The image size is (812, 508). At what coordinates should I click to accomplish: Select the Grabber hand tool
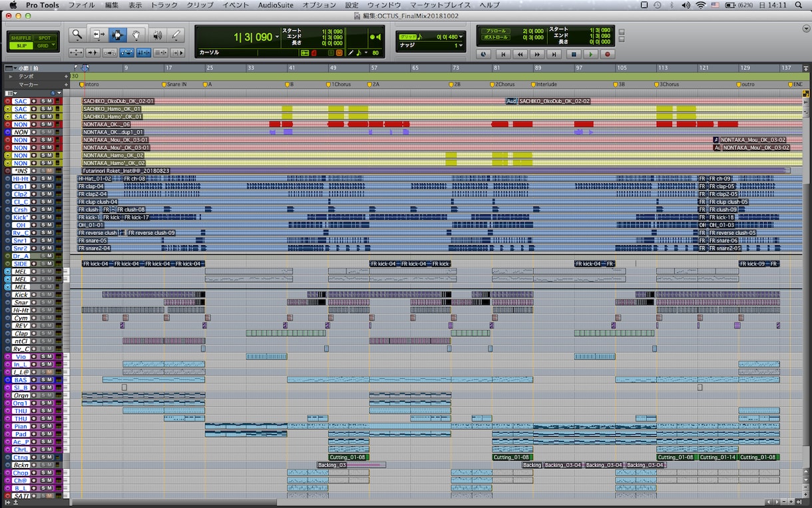click(x=137, y=35)
